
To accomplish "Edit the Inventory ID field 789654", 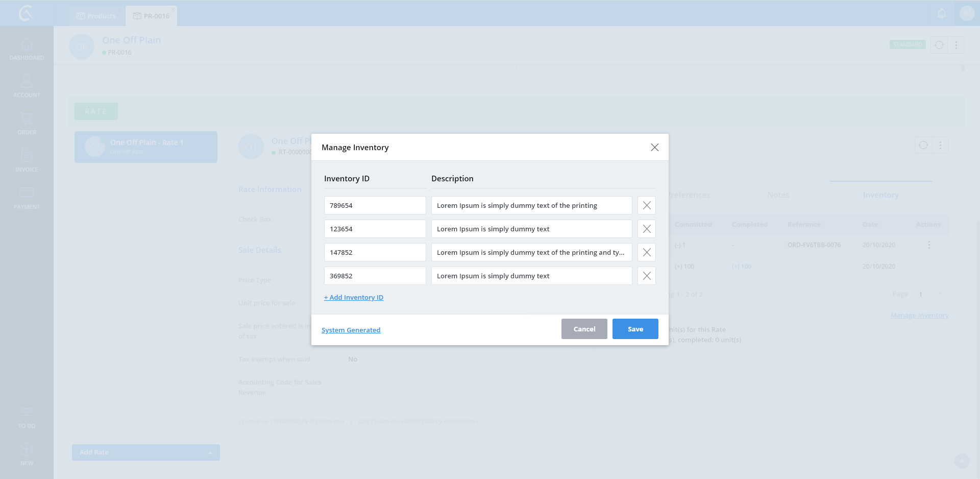I will [375, 205].
